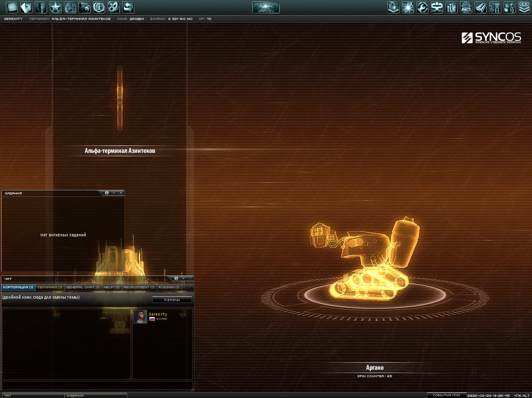Click the Каналы button
Screen dimensions: 532x398
pyautogui.click(x=172, y=300)
